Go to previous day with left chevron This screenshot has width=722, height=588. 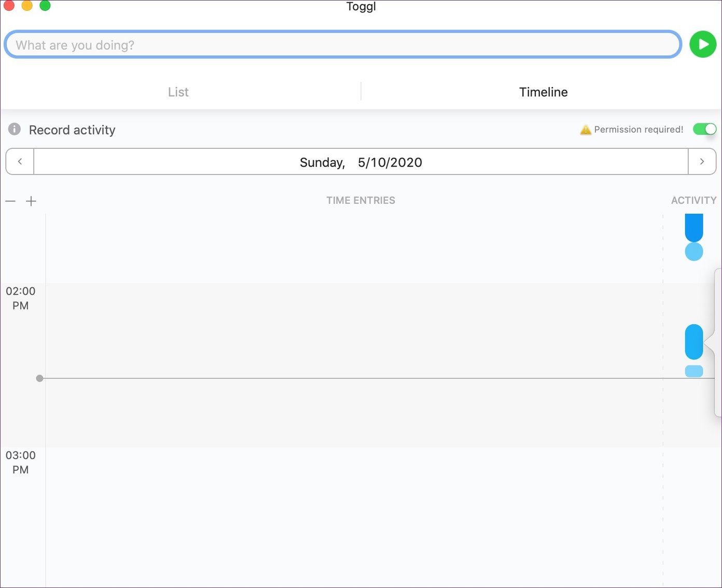click(20, 161)
